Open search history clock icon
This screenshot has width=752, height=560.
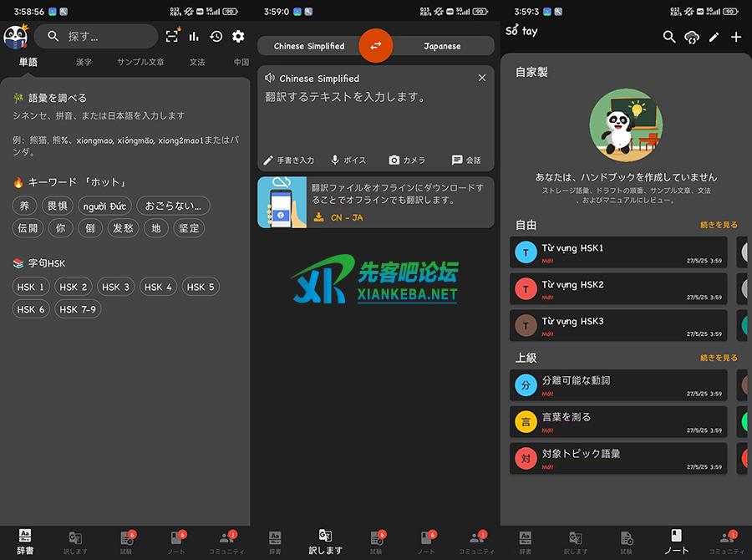click(216, 36)
